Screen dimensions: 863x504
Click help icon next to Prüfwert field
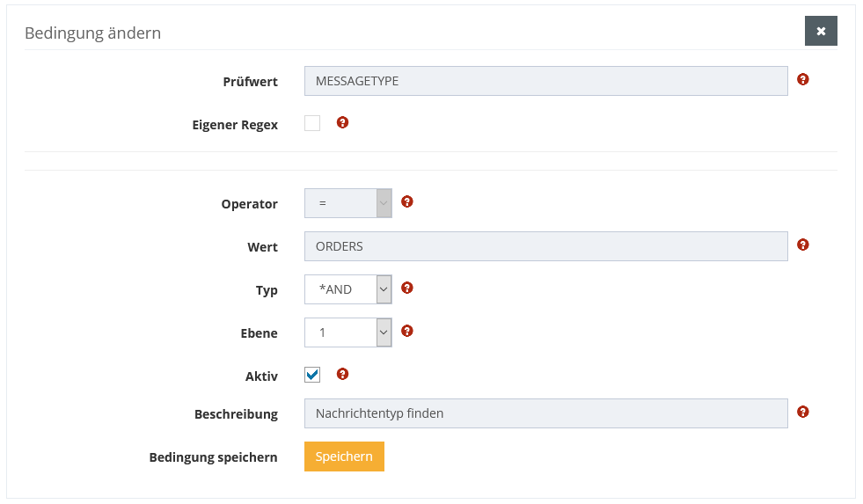pos(802,79)
